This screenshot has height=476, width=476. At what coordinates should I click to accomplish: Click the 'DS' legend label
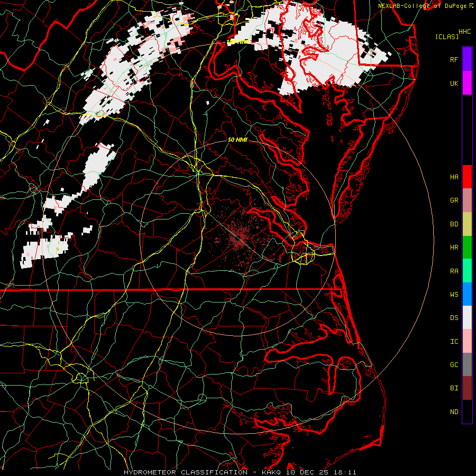[454, 318]
